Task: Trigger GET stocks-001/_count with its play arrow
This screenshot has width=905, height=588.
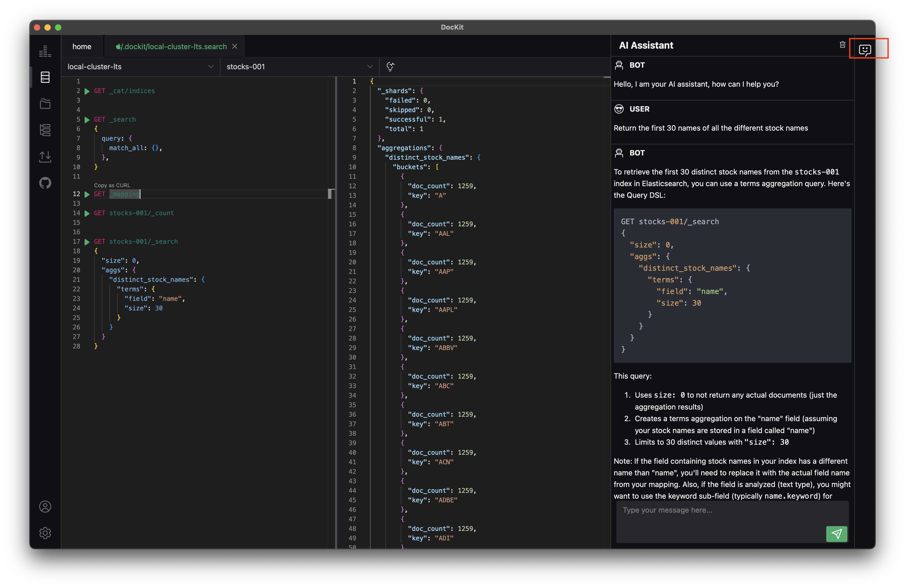Action: coord(87,213)
